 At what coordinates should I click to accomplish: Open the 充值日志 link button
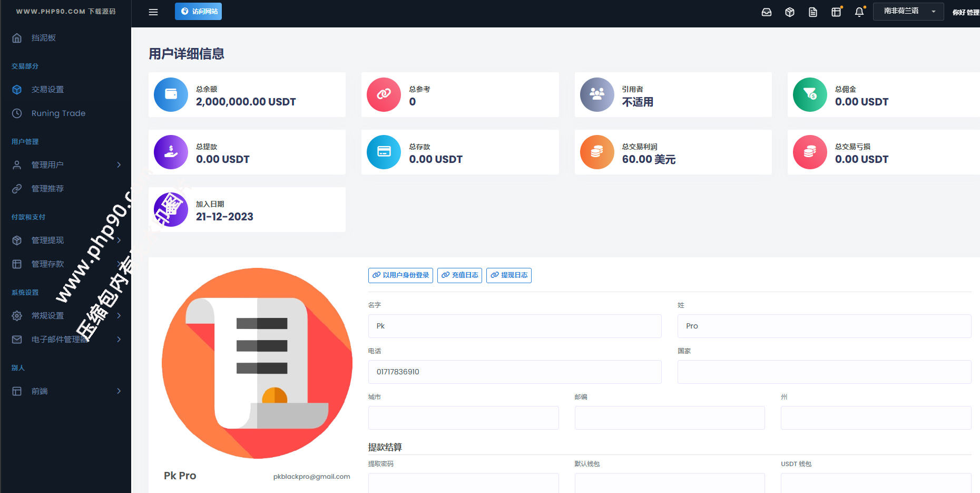(x=459, y=275)
